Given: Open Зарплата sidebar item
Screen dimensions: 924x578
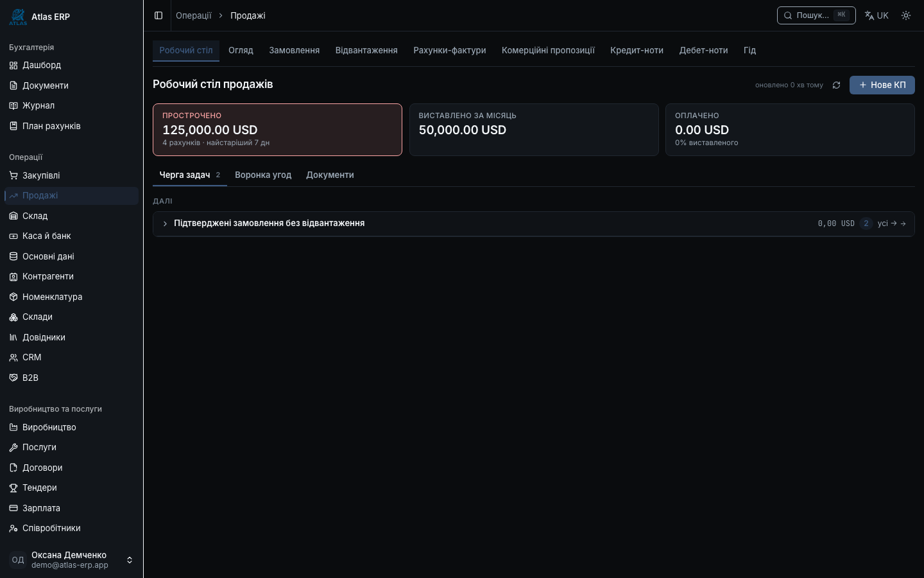Looking at the screenshot, I should click(71, 508).
